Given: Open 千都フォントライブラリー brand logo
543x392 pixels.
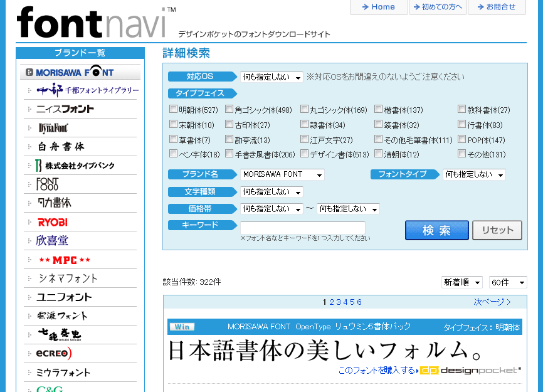Looking at the screenshot, I should point(88,90).
